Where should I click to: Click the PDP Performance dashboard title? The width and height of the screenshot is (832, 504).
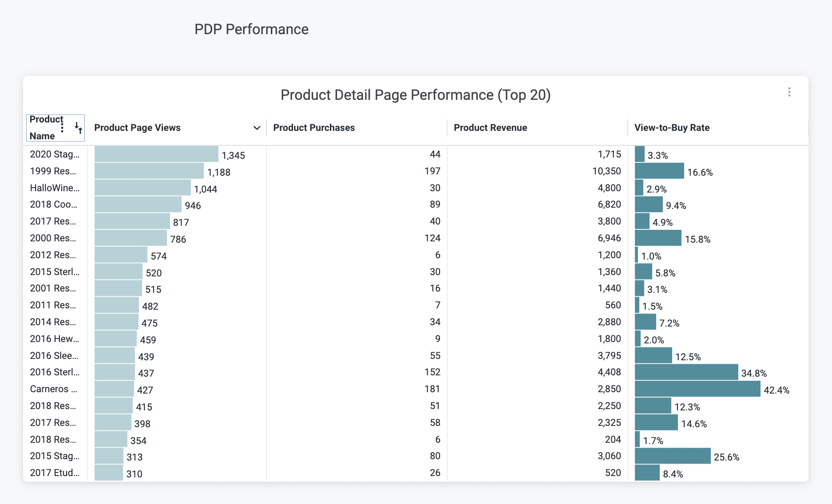point(251,29)
